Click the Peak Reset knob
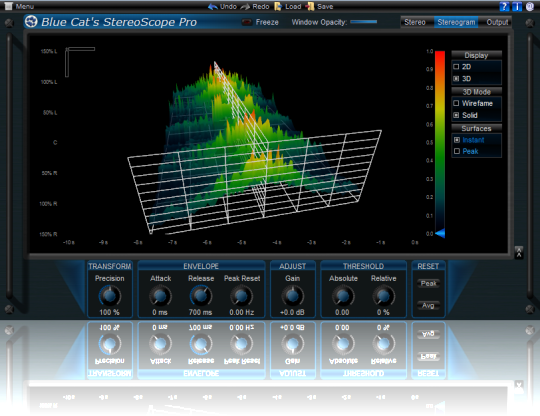Viewport: 540px width, 416px height. coord(241,296)
